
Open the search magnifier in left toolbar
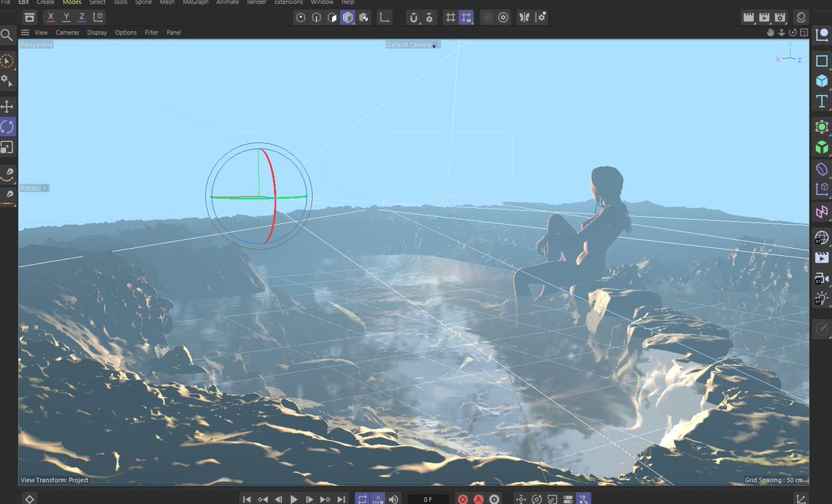(7, 35)
